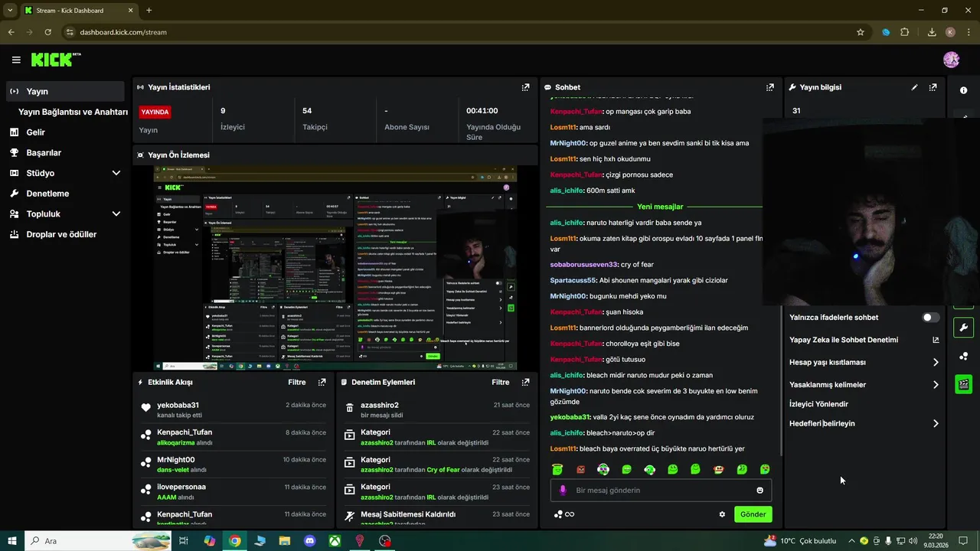Click the purple microphone icon in message box
980x551 pixels.
point(563,490)
